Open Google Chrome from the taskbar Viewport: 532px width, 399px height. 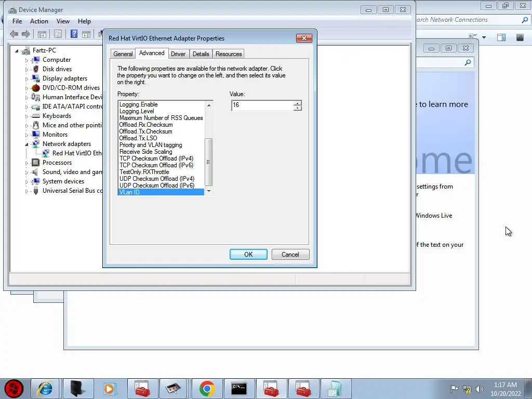tap(207, 389)
